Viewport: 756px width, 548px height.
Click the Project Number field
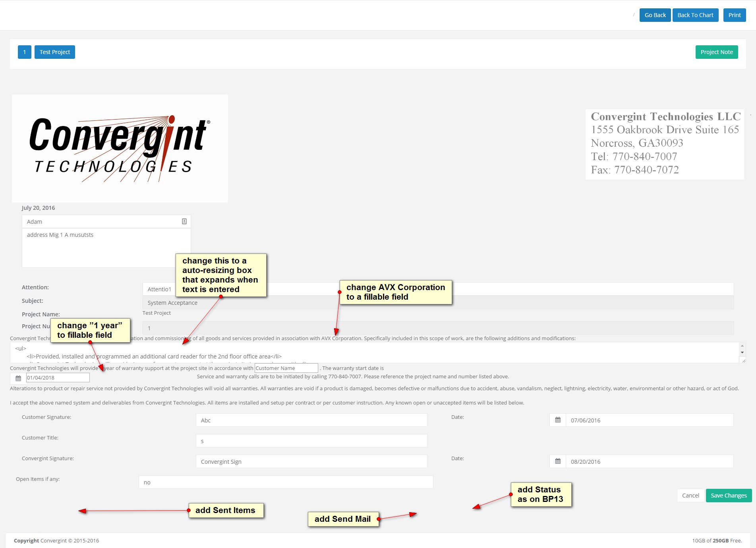438,328
